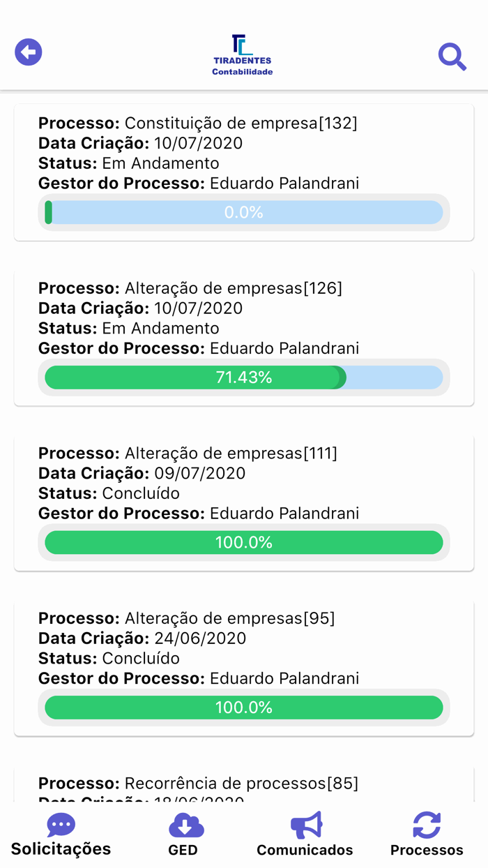The image size is (488, 868).
Task: Tap the GED cloud download icon
Action: 184,825
